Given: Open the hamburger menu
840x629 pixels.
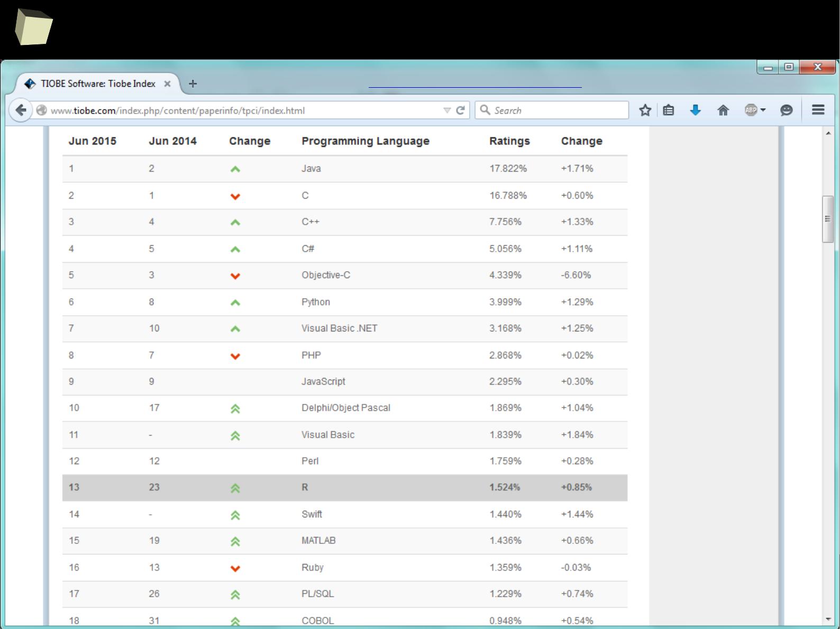Looking at the screenshot, I should coord(818,109).
